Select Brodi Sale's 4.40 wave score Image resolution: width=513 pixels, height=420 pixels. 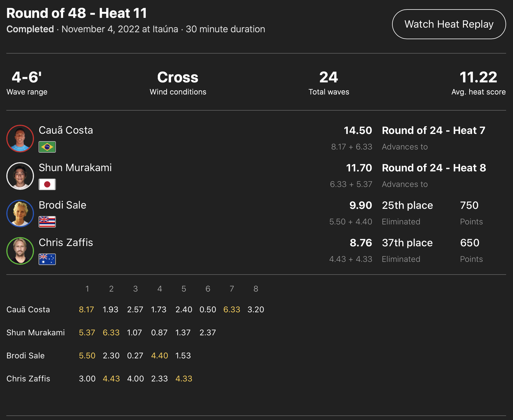pyautogui.click(x=159, y=356)
